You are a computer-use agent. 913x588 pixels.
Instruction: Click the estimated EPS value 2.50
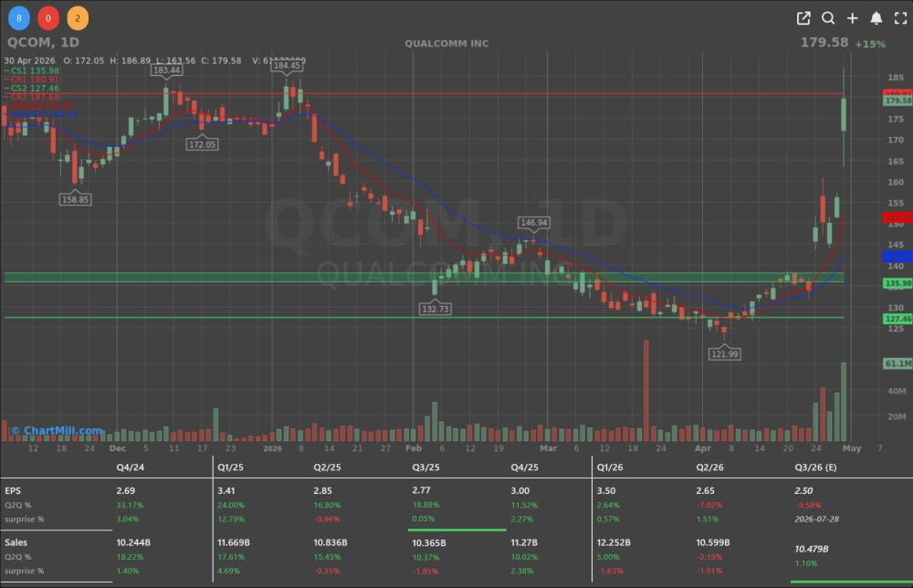click(x=803, y=491)
